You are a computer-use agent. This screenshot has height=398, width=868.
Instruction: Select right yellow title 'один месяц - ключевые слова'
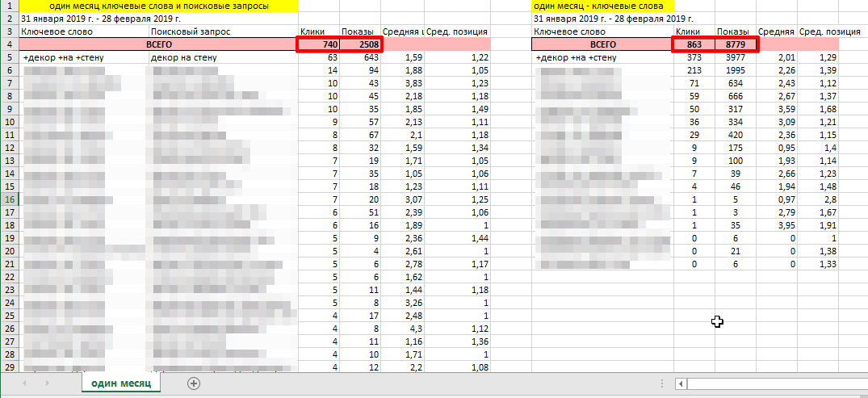[x=603, y=6]
